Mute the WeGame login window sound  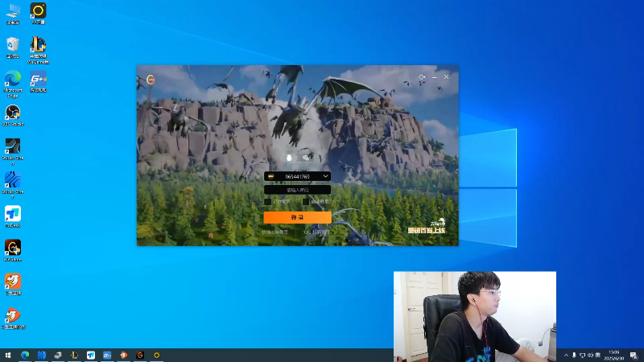point(422,77)
